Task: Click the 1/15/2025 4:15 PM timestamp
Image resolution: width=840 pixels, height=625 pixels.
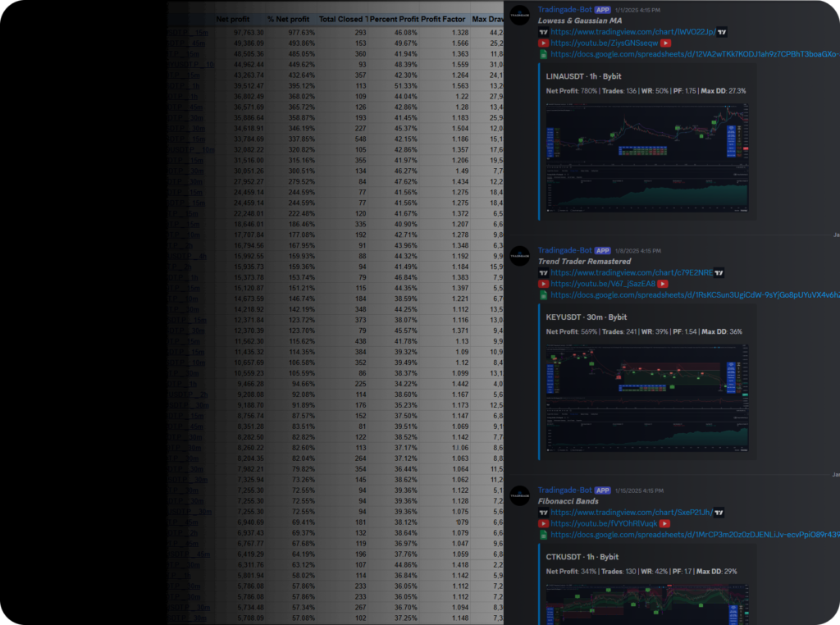Action: pos(639,491)
